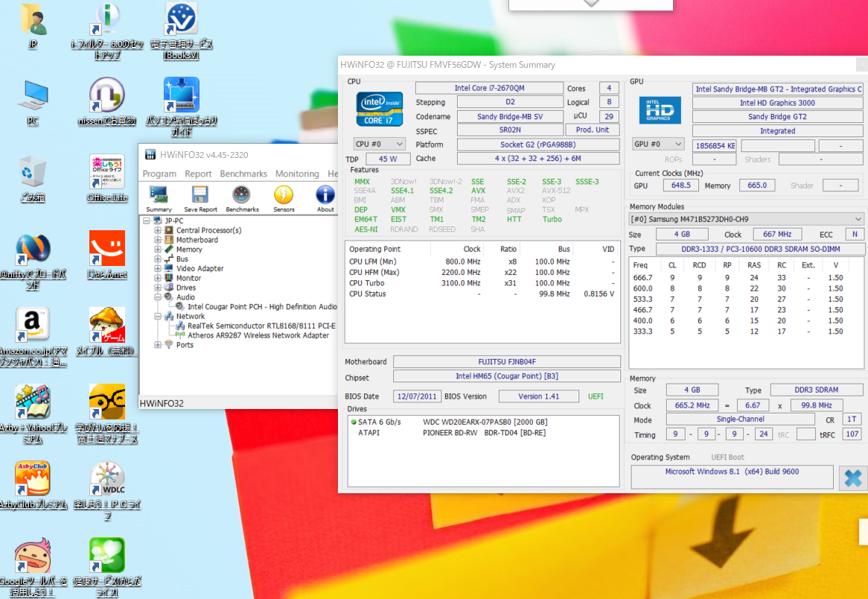Select the Monitor tree item

click(188, 278)
